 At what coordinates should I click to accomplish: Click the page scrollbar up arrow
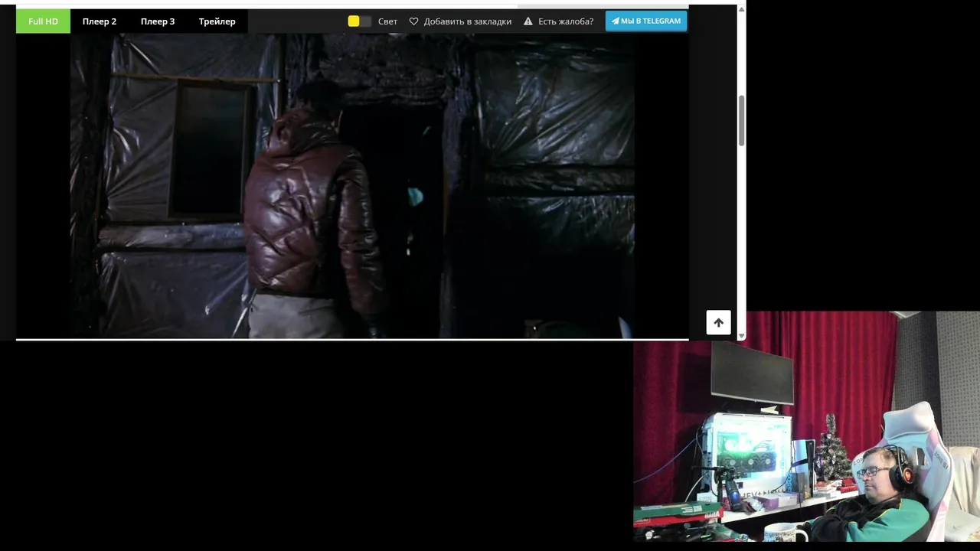click(741, 9)
